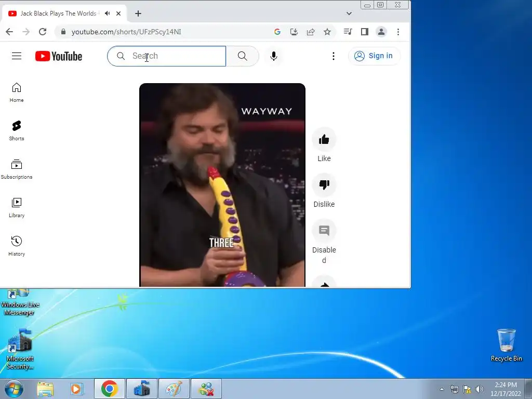
Task: Open the tab search chevron
Action: click(349, 14)
